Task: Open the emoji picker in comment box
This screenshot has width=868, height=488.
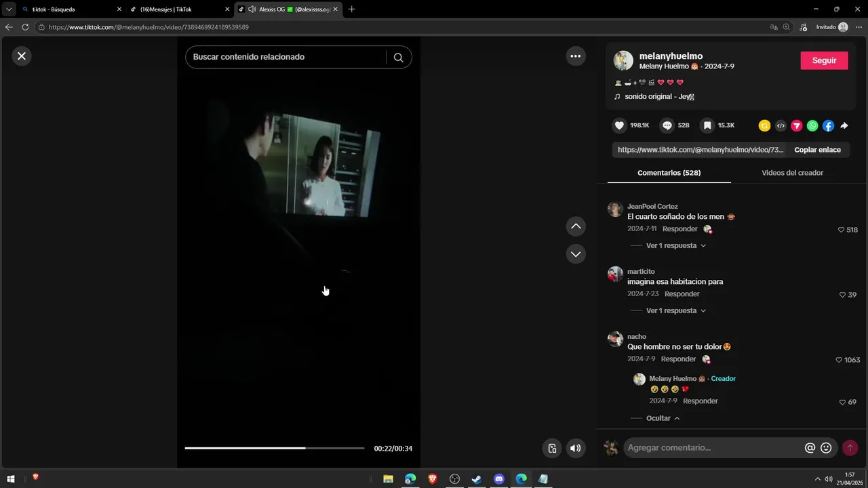Action: click(826, 448)
